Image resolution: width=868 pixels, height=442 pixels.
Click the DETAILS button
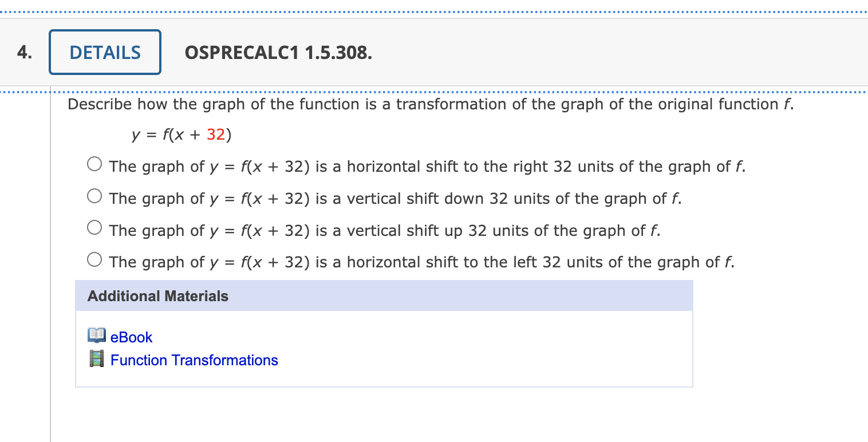click(x=105, y=52)
